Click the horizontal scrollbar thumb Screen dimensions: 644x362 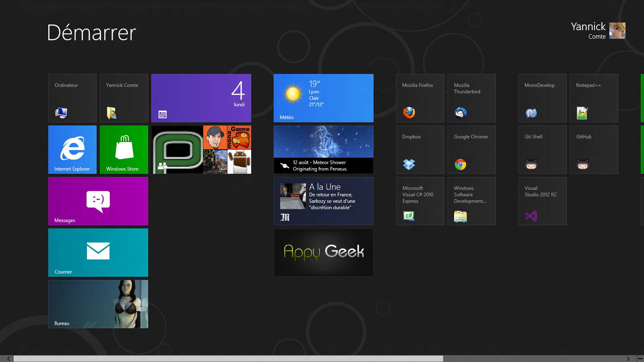(x=228, y=359)
